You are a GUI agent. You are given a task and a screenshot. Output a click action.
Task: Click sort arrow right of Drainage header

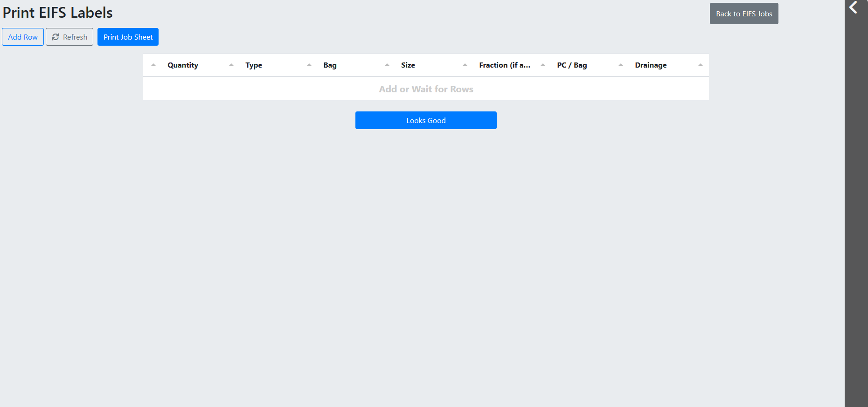point(700,65)
